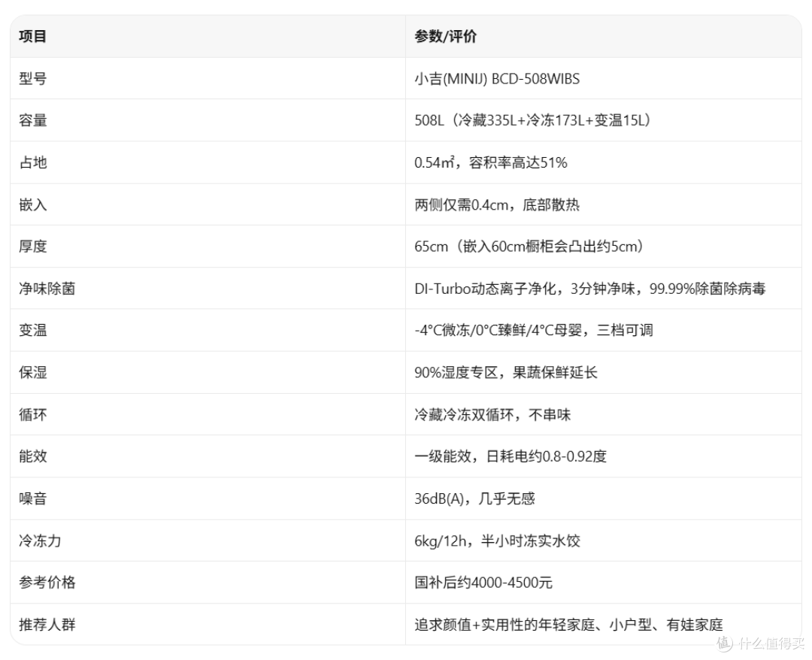Select the value 追求颜值+实用性的年轻家庭、小户型、有娃家庭

coord(568,625)
